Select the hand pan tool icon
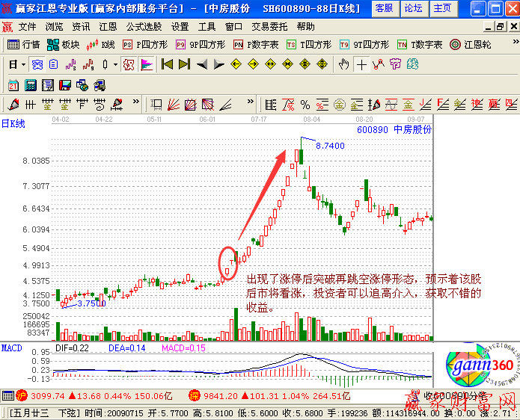 (x=343, y=64)
